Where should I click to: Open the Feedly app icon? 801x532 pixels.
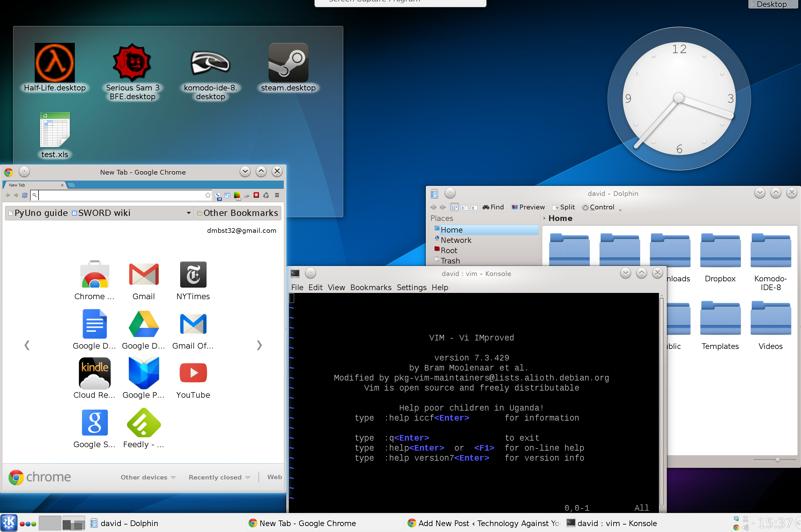144,422
